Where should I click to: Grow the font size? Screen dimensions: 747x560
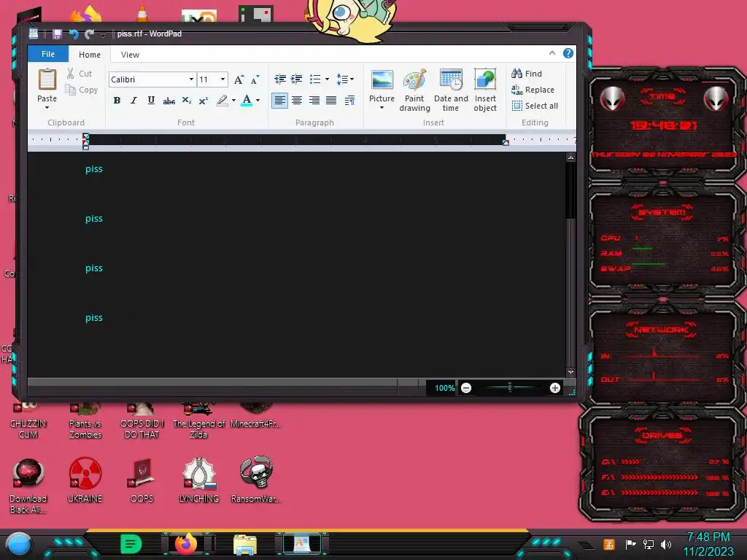pyautogui.click(x=239, y=79)
